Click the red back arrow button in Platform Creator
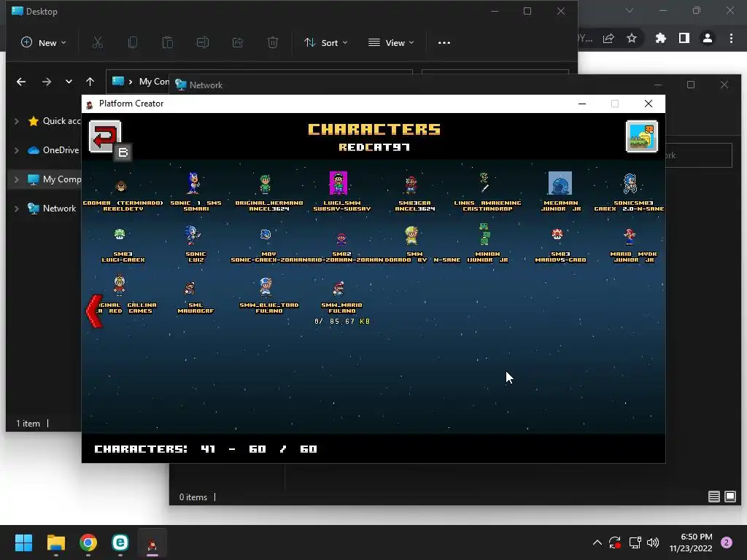This screenshot has height=560, width=747. point(105,136)
